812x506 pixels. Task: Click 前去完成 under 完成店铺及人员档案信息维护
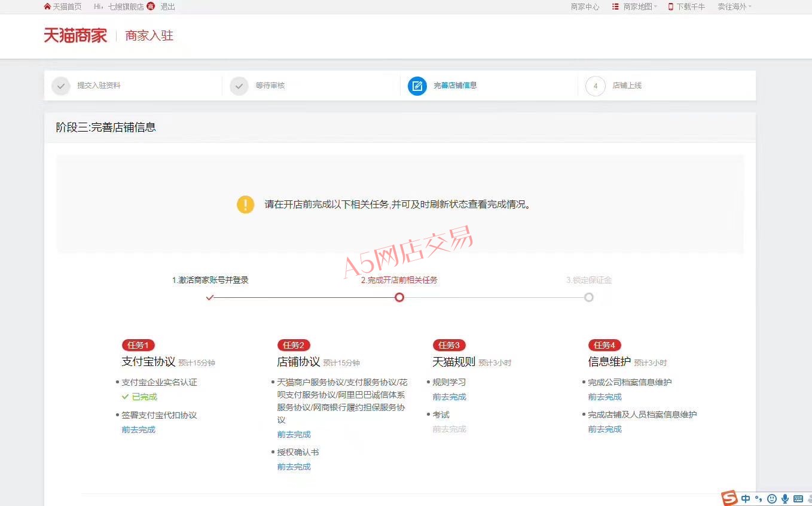tap(605, 429)
